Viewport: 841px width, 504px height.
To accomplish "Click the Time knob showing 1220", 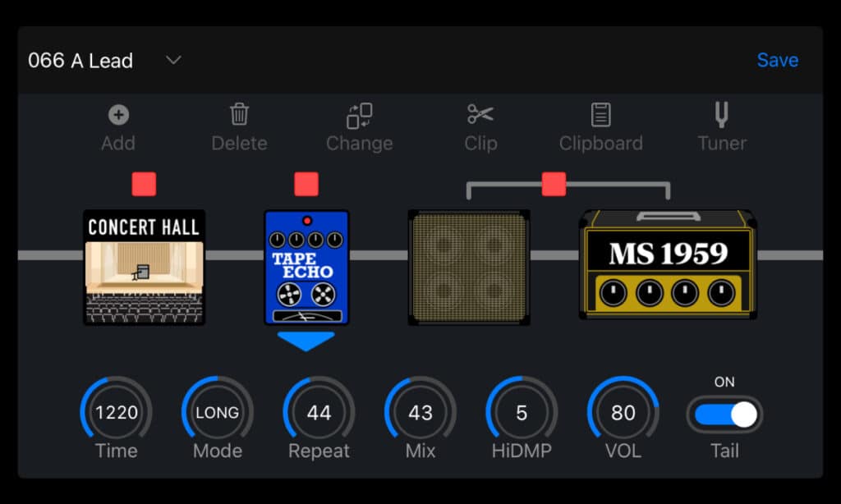I will [x=117, y=412].
